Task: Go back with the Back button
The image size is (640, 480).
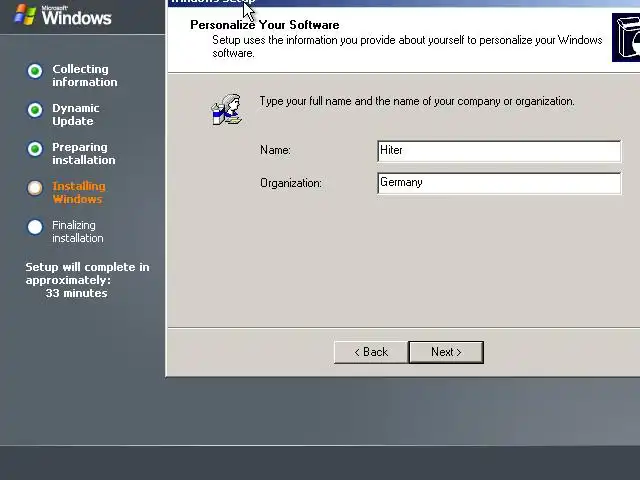Action: (371, 352)
